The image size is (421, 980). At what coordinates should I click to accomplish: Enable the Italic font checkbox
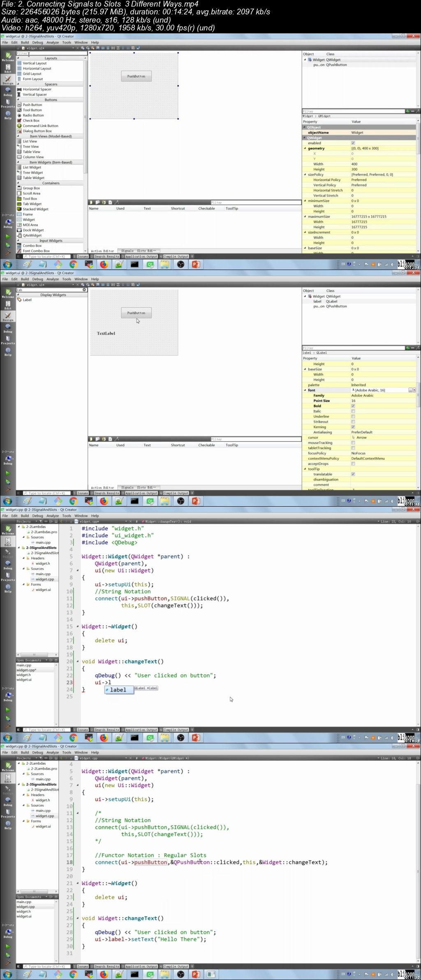coord(353,411)
